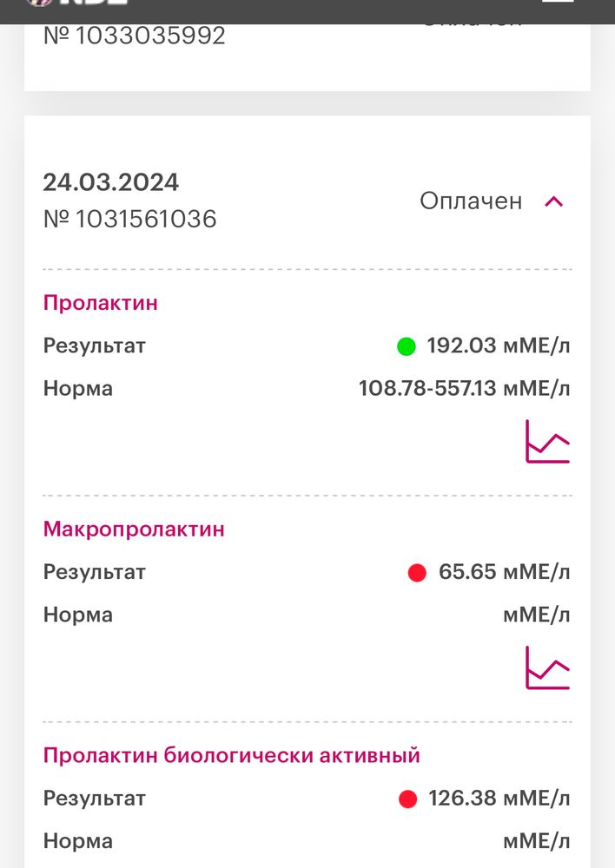The width and height of the screenshot is (615, 868).
Task: Open Пролактин биологически активный section
Action: [231, 754]
